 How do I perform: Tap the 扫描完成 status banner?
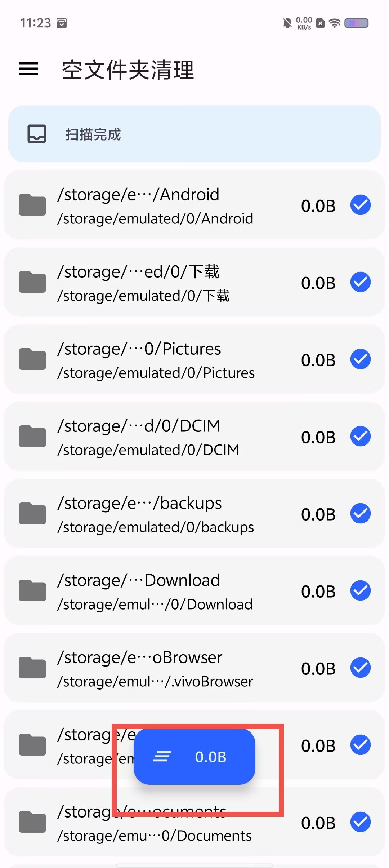pos(194,134)
